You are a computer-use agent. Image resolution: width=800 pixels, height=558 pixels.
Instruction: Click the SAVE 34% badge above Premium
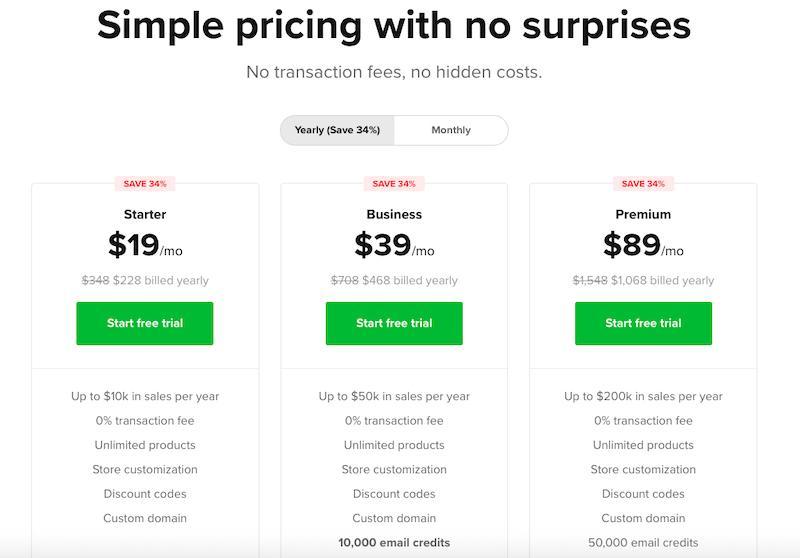[643, 184]
